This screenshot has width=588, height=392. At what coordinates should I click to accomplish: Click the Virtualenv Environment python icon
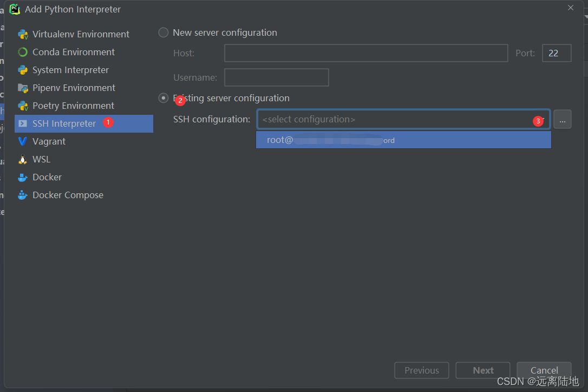click(23, 34)
